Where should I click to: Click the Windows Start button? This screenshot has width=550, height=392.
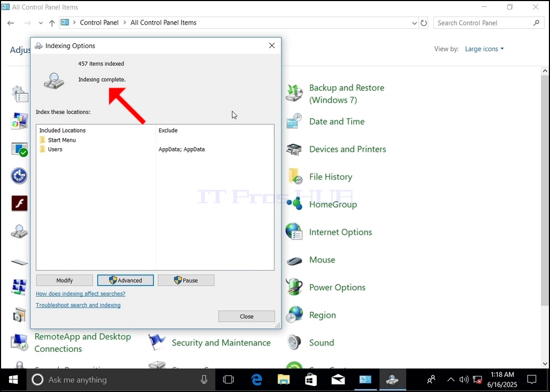tap(13, 380)
